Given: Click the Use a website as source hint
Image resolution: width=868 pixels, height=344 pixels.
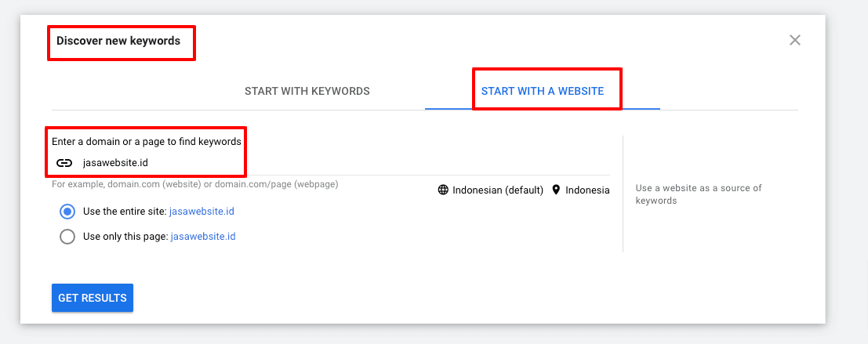Looking at the screenshot, I should (698, 194).
